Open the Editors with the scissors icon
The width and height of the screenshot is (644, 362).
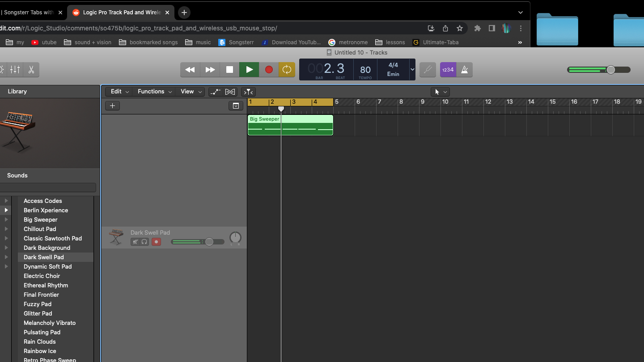(31, 70)
